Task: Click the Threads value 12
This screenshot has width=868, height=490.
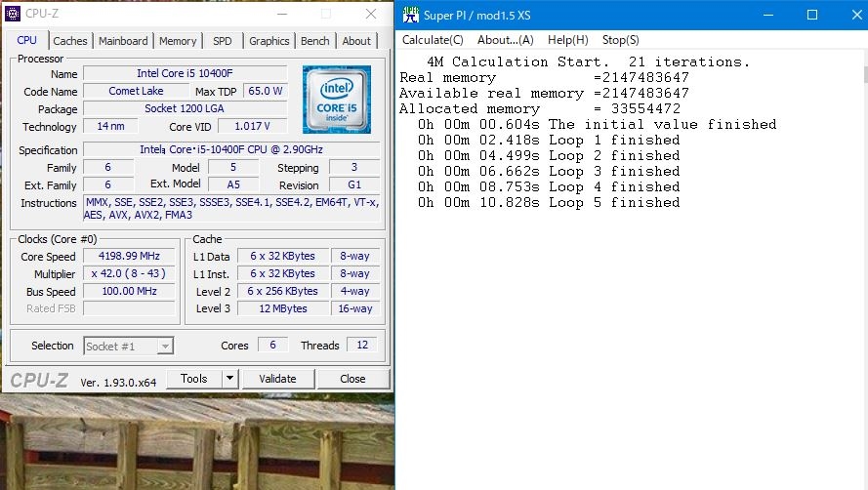Action: [362, 345]
